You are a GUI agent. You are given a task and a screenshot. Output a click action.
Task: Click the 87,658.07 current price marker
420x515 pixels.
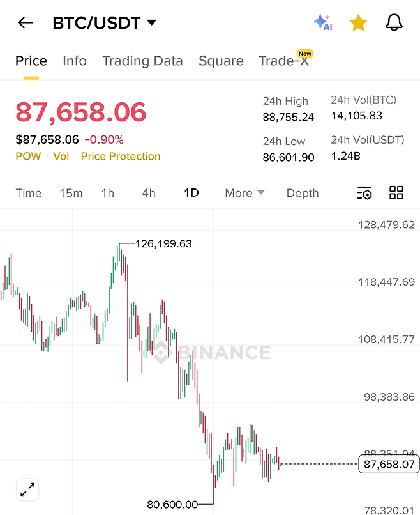click(x=389, y=465)
